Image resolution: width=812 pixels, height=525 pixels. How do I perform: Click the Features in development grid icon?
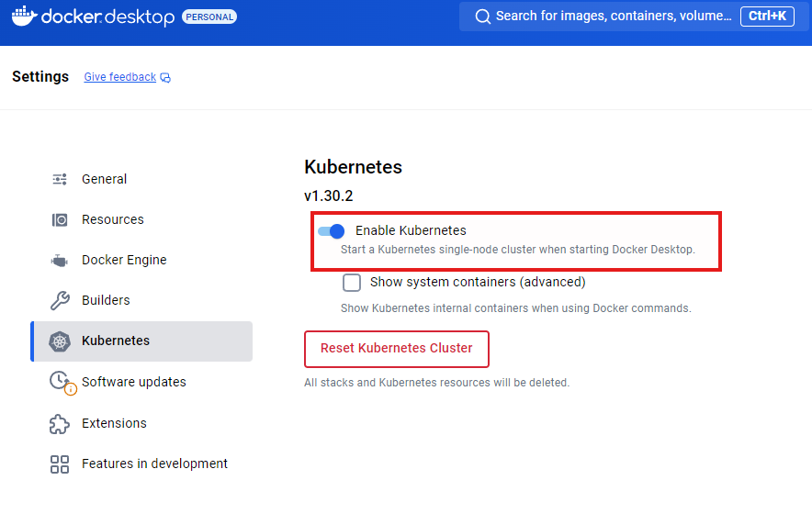[60, 464]
